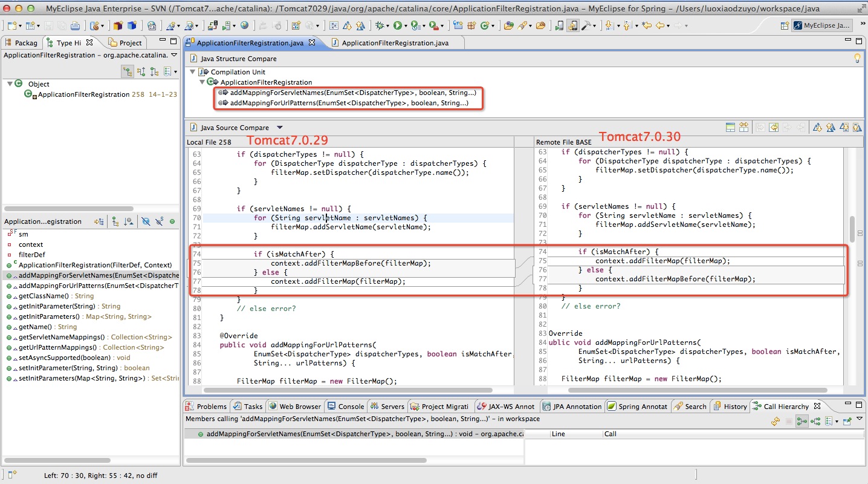
Task: Click the Next Annotation down-arrow icon in main toolbar
Action: pos(609,25)
